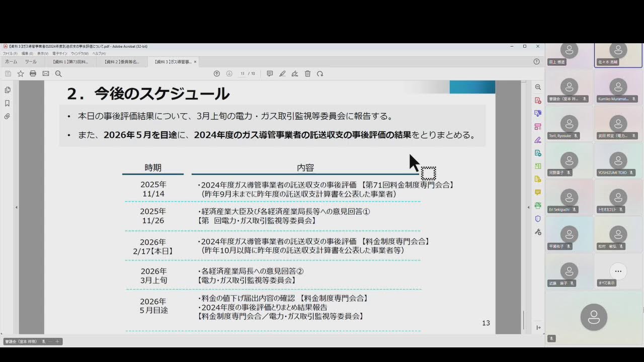Rotate the page clockwise

click(320, 73)
